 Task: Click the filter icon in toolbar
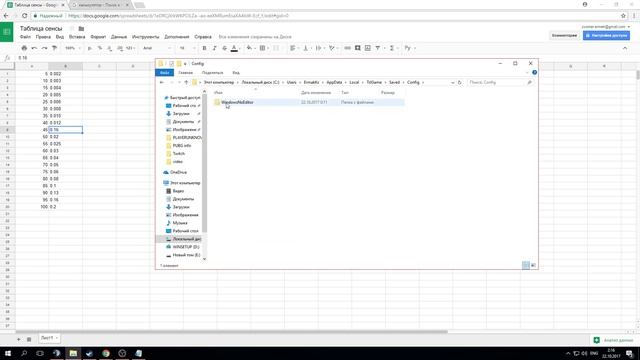coord(378,48)
